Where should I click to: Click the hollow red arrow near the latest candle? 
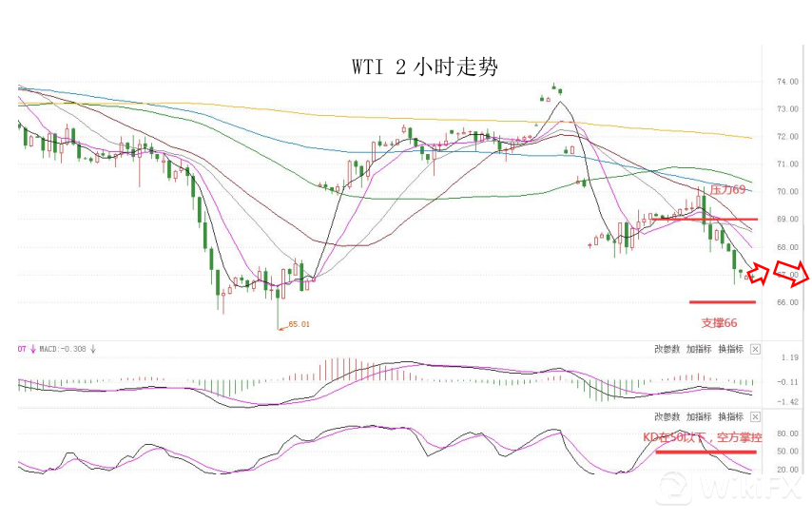coord(759,274)
